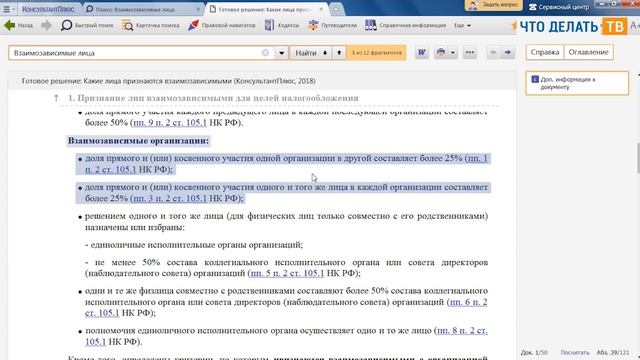This screenshot has height=360, width=640.
Task: Open search history dropdown arrow
Action: pos(281,53)
